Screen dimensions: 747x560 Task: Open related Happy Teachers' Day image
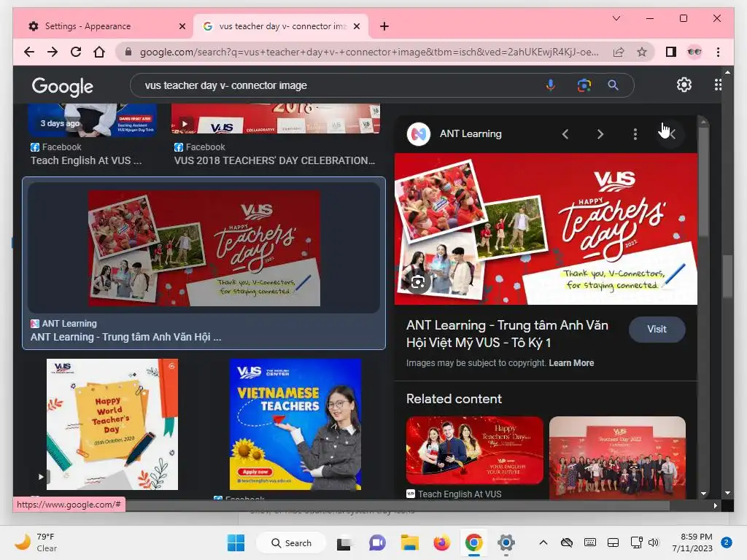474,451
